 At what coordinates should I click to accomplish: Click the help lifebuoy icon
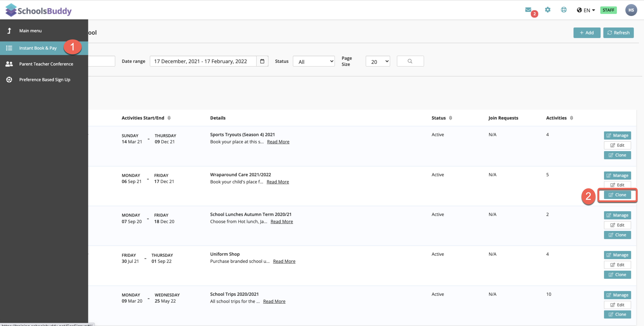coord(563,10)
